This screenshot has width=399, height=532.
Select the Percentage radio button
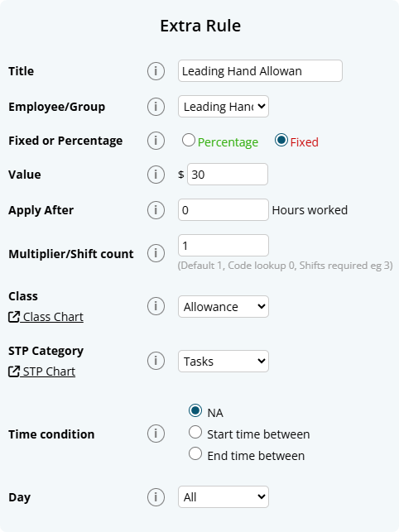(x=189, y=140)
